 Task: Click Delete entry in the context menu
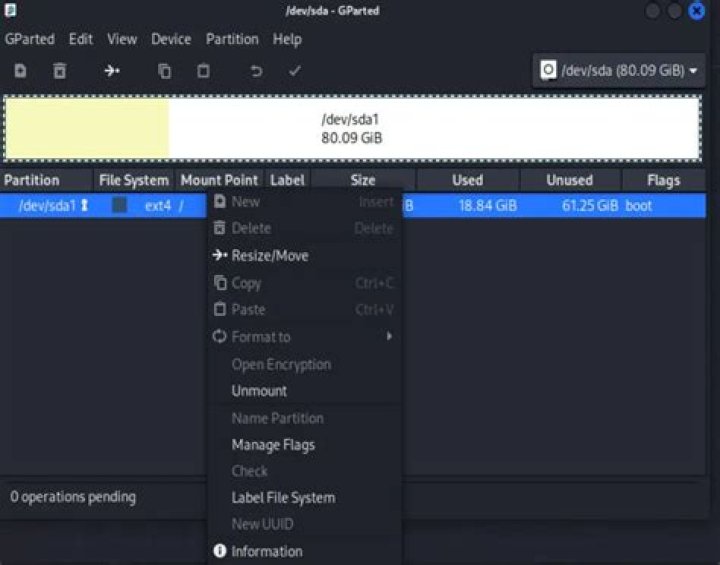(x=305, y=228)
